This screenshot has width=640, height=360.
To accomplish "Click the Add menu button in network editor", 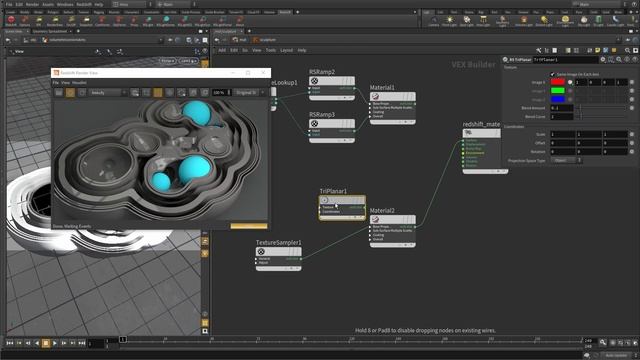I will (222, 50).
